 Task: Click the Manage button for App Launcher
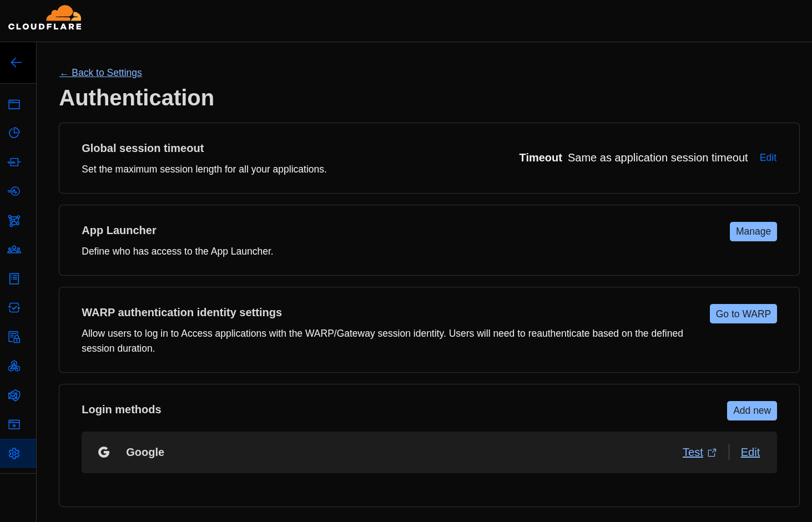coord(753,231)
